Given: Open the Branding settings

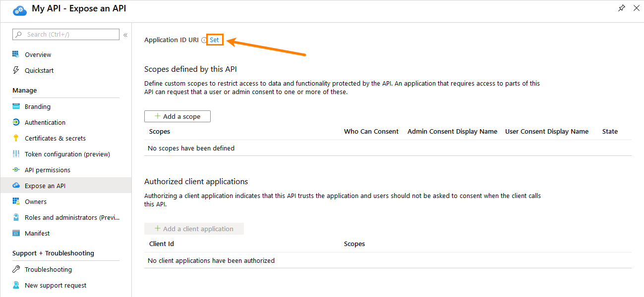Looking at the screenshot, I should pyautogui.click(x=37, y=106).
